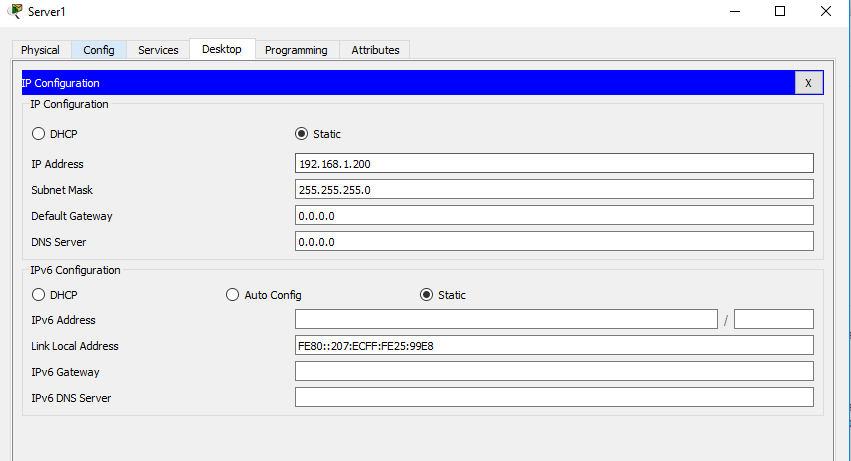The height and width of the screenshot is (461, 851).
Task: Select the Desktop tab
Action: click(222, 49)
